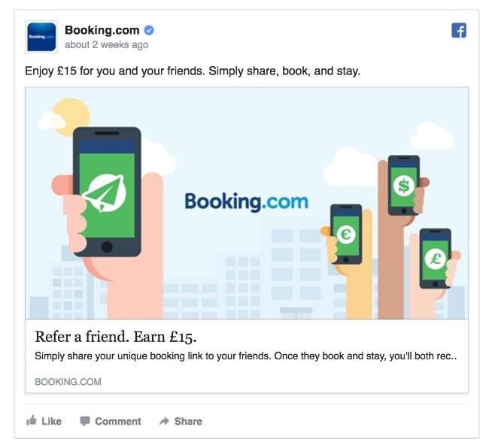489x448 pixels.
Task: Click the dollar sign phone icon
Action: (403, 186)
